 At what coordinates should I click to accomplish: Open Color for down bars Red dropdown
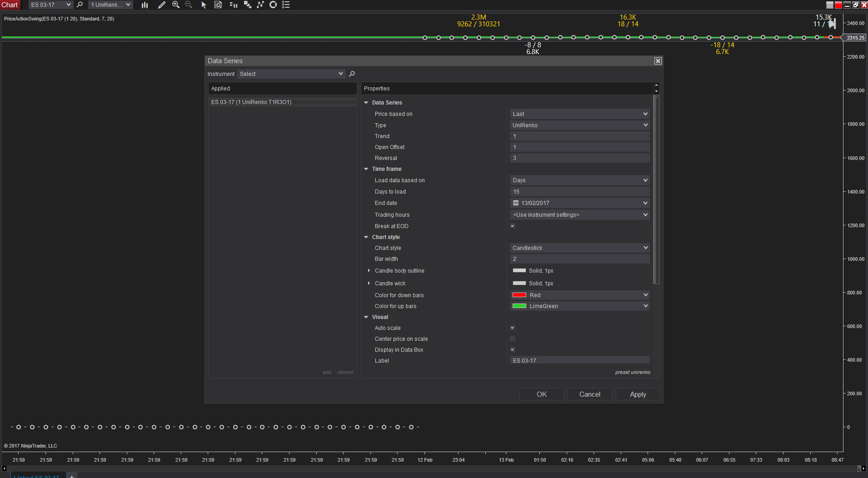point(579,295)
